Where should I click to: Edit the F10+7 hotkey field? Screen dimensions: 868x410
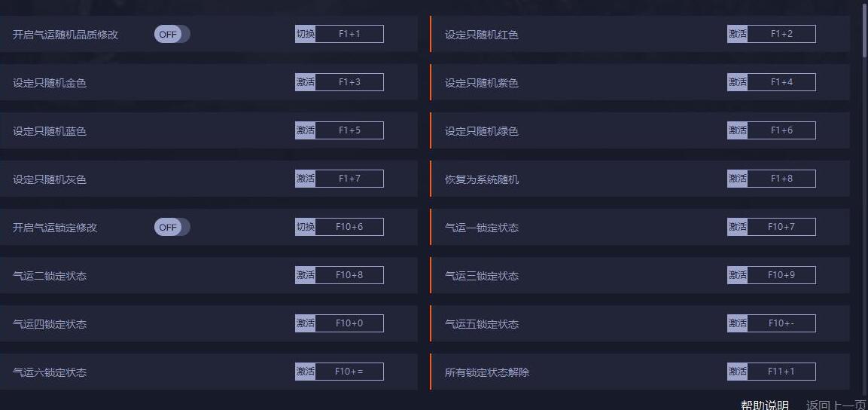(781, 227)
